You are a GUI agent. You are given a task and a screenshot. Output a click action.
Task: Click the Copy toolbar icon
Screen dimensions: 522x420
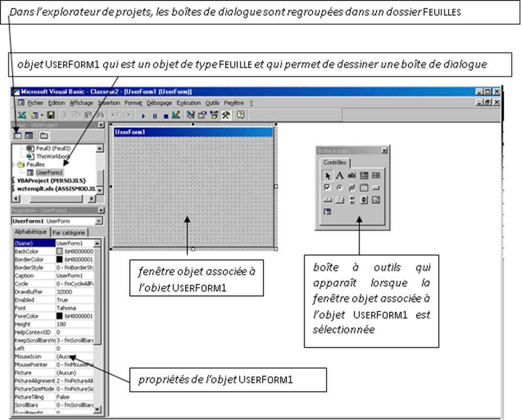pos(77,115)
